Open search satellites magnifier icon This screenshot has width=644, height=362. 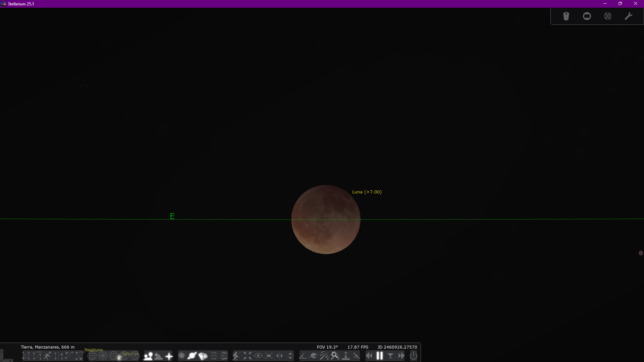pyautogui.click(x=334, y=356)
